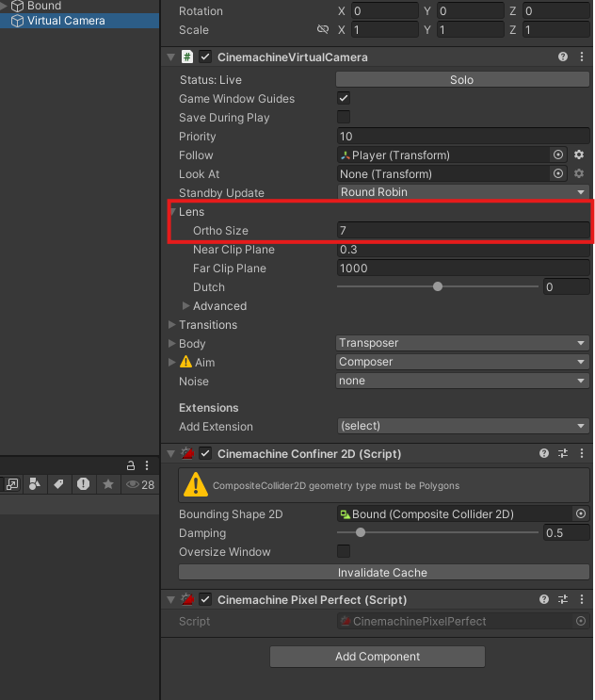Click the Solo button
595x700 pixels.
pos(462,79)
